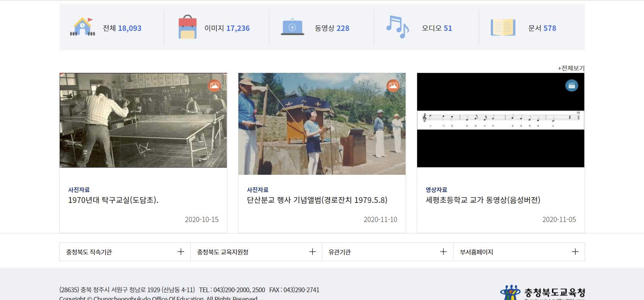
Task: Click the schoolhouse icon for 전체
Action: point(82,27)
